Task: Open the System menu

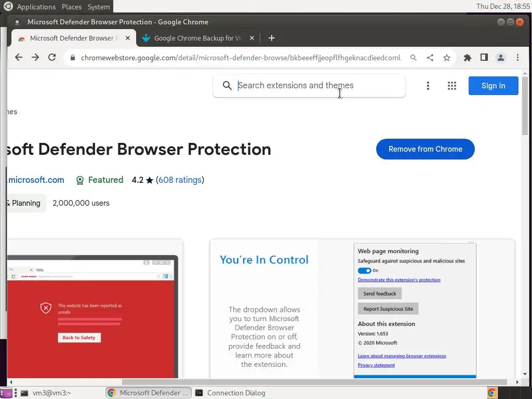Action: click(x=99, y=7)
